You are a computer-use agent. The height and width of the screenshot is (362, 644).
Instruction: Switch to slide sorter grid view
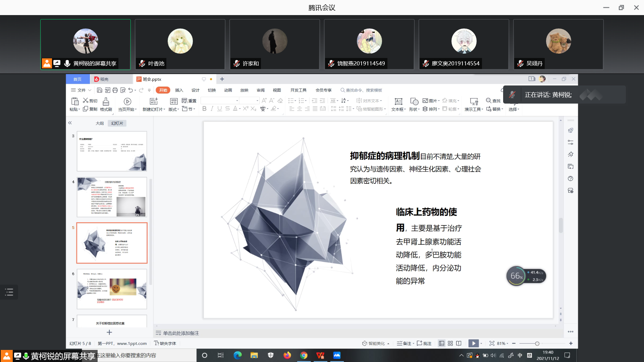coord(450,343)
